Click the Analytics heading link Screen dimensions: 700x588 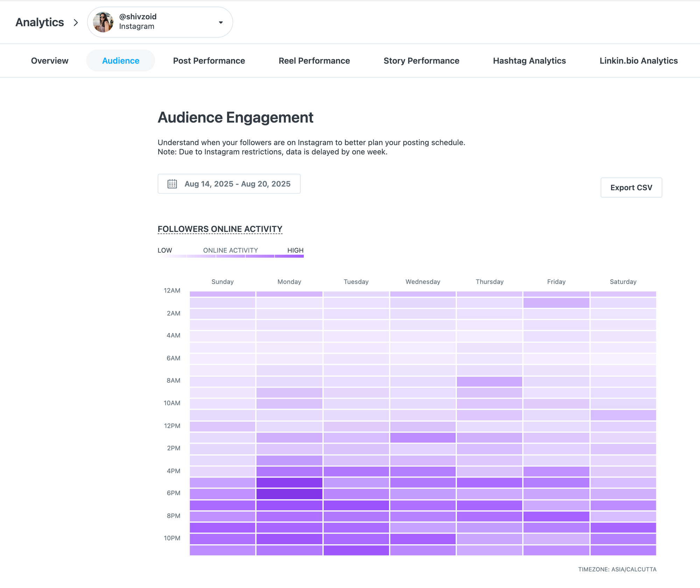(40, 22)
